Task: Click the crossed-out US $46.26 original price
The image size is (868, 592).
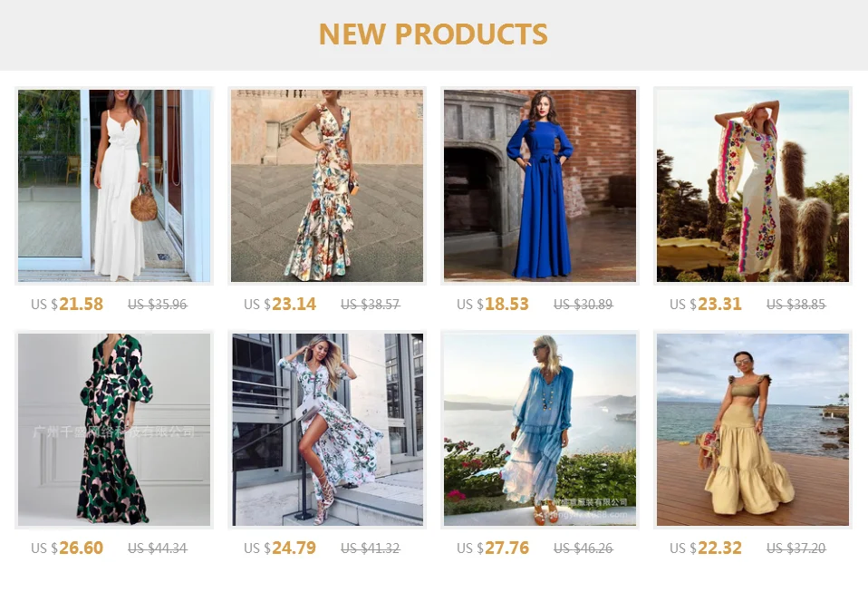Action: click(x=583, y=548)
